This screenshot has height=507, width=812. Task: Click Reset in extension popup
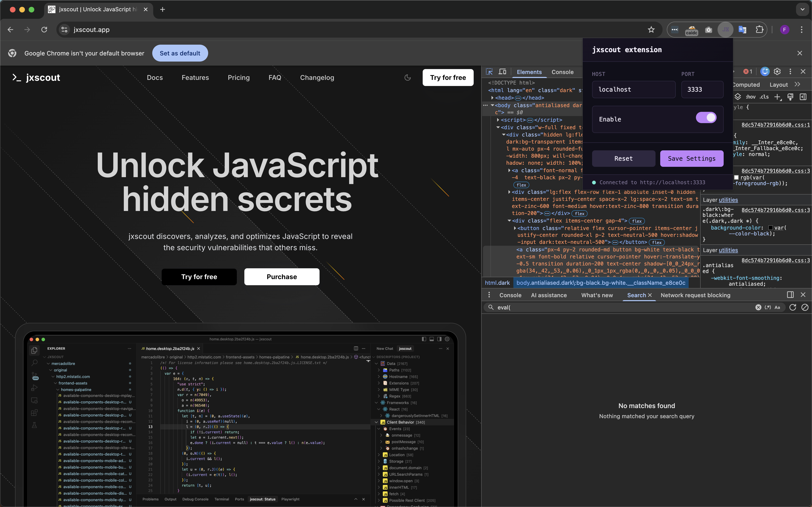623,158
